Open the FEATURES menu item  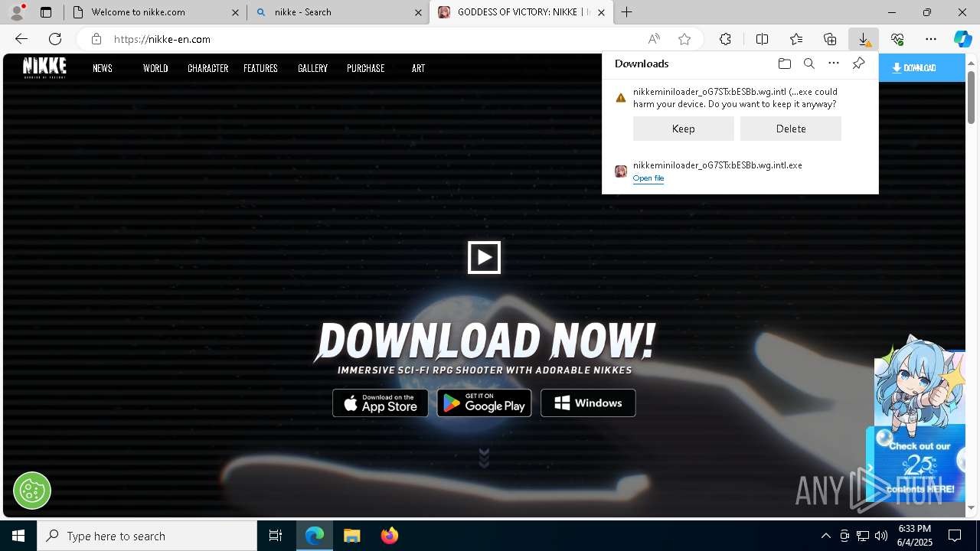(260, 68)
